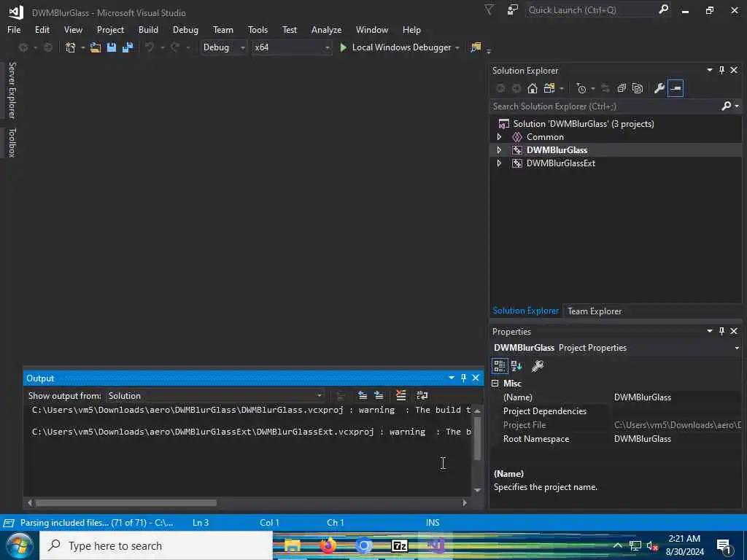Image resolution: width=747 pixels, height=560 pixels.
Task: Click the Output vertical scrollbar thumb
Action: (477, 437)
